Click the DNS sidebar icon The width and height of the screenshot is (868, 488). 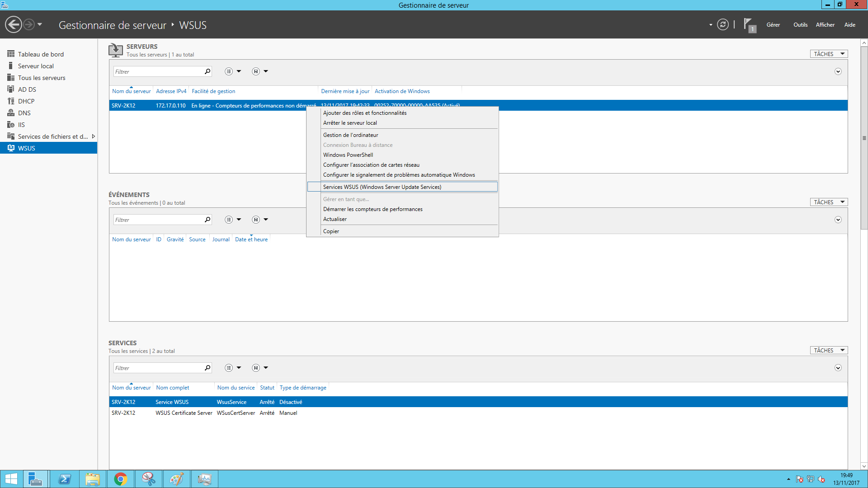tap(11, 113)
